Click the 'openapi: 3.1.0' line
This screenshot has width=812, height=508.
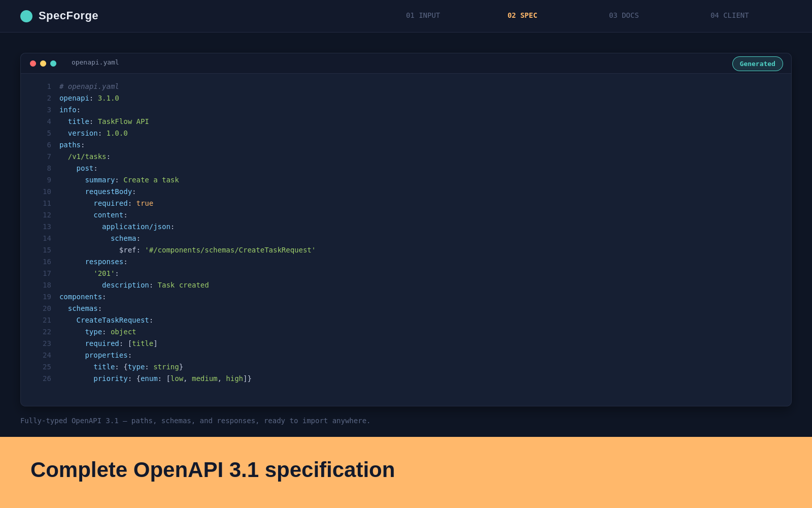89,98
